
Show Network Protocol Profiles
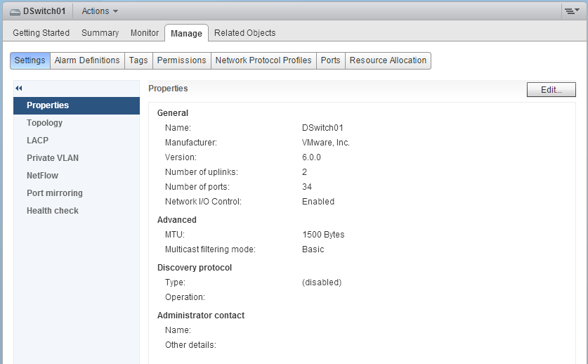click(x=263, y=60)
